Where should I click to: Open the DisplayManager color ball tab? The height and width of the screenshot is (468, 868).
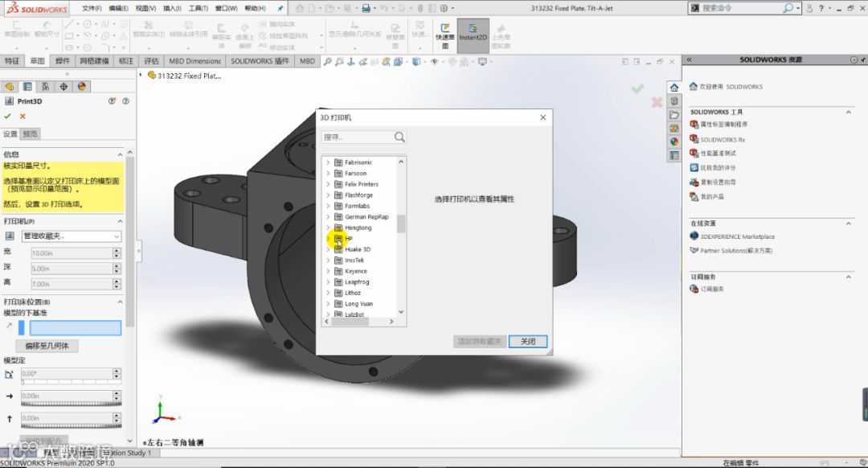[82, 86]
